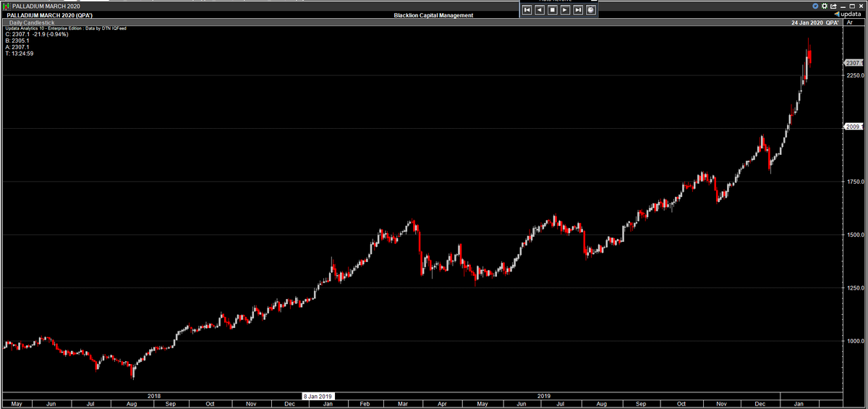Open replay settings snowflake button

tap(591, 9)
